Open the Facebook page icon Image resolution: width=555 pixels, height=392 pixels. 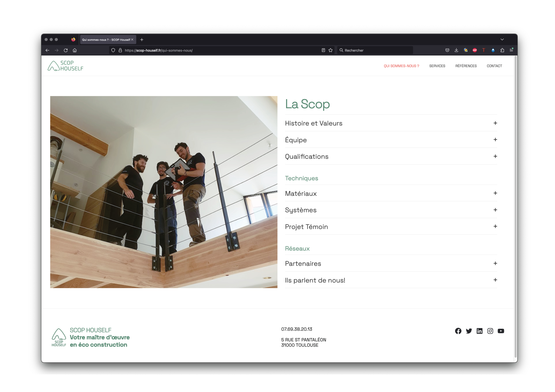pos(458,331)
